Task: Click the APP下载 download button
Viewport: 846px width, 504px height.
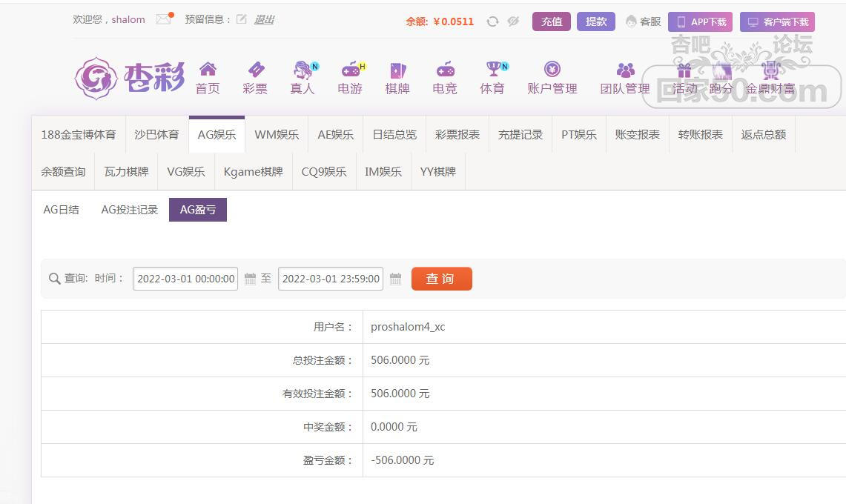Action: (x=700, y=21)
